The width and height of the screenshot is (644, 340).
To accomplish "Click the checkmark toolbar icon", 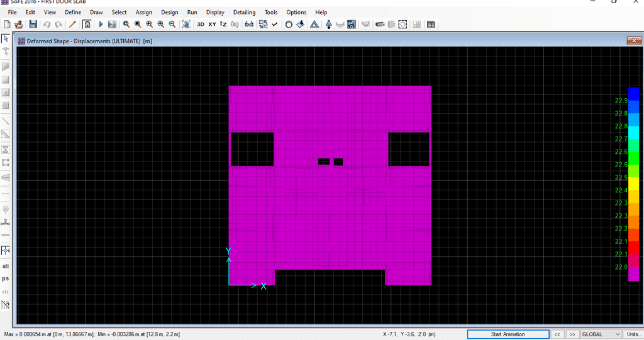I will click(x=275, y=25).
